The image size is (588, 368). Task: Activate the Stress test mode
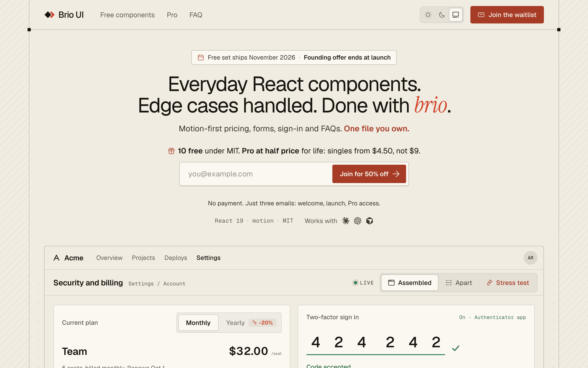508,283
